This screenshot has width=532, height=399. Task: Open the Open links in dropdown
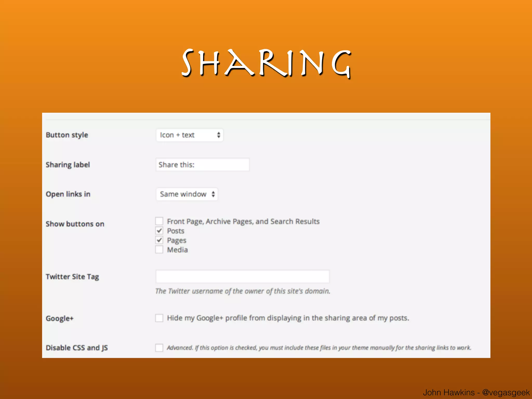click(x=187, y=194)
